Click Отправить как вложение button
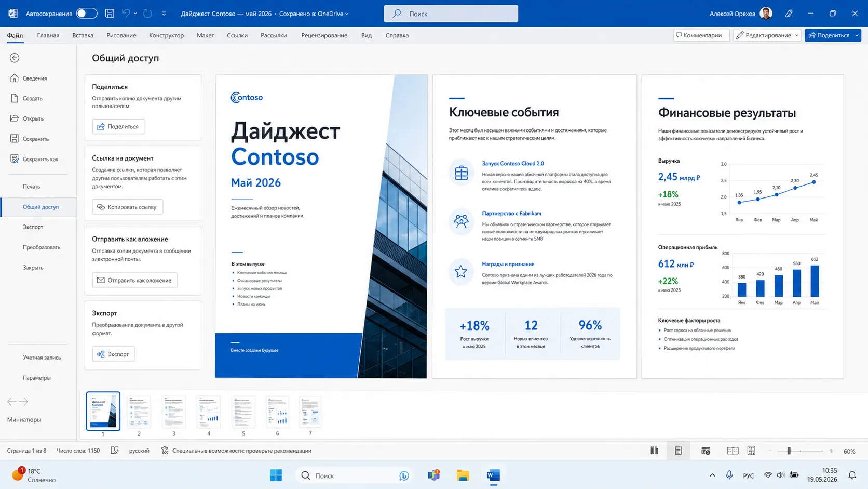The height and width of the screenshot is (489, 868). point(135,280)
